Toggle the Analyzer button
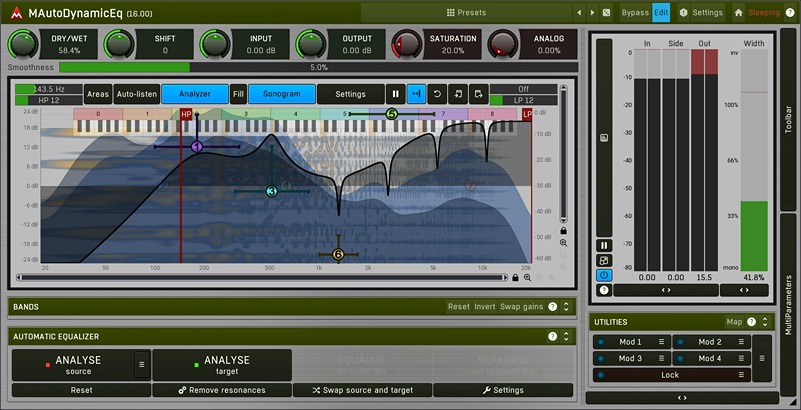This screenshot has width=801, height=410. 195,94
